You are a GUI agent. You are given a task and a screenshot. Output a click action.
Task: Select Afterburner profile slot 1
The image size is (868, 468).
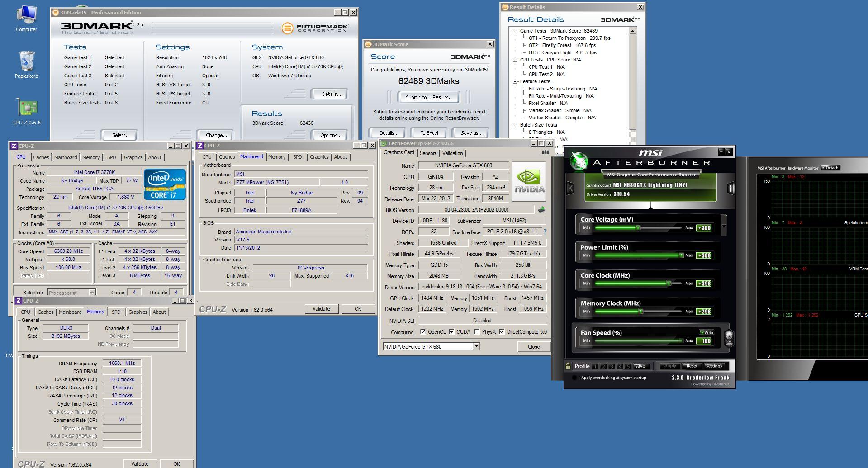coord(595,366)
